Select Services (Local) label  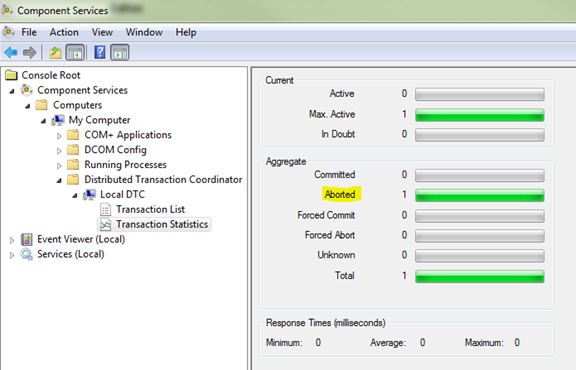click(x=71, y=254)
